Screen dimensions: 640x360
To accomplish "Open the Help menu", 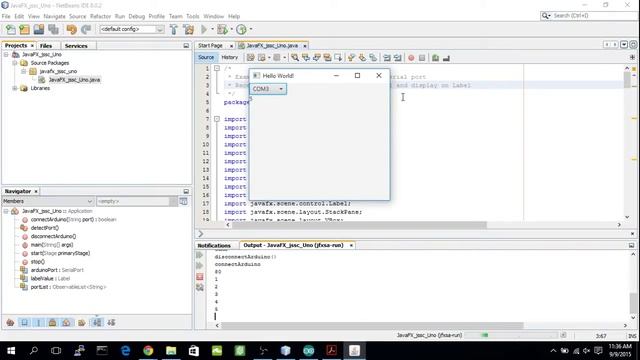I will (x=234, y=16).
